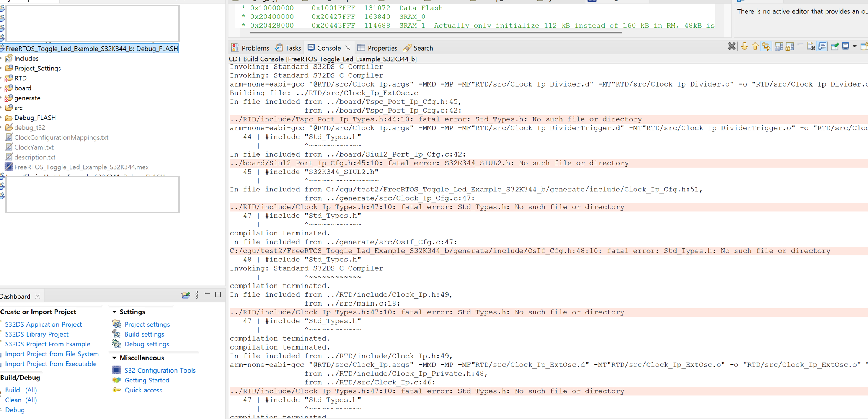Screen dimensions: 868x420
Task: Open Dashboard view menu dots
Action: coord(197,295)
